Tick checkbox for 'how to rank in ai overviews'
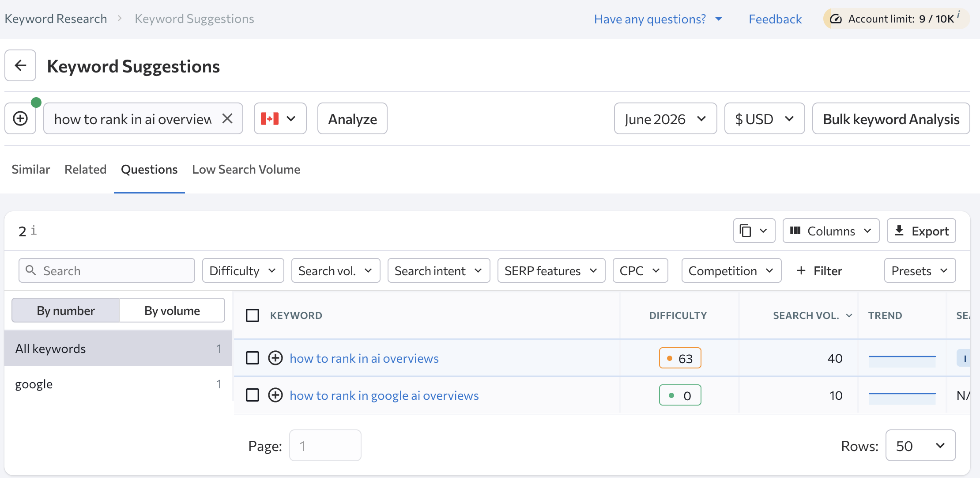 [253, 358]
